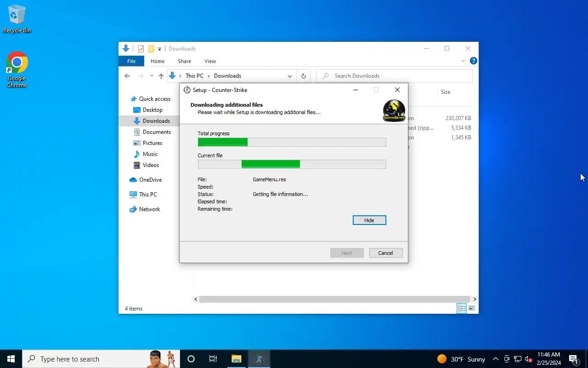Open the Home ribbon tab
The image size is (588, 368).
point(158,61)
